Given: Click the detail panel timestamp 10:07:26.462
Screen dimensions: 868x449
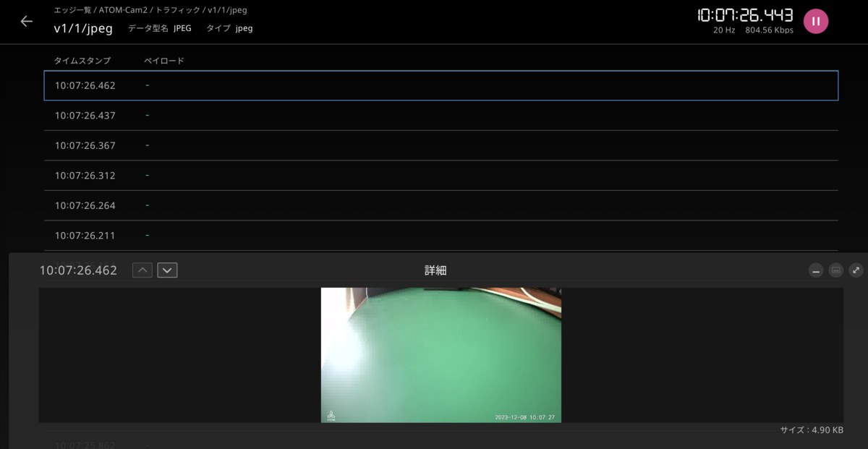Looking at the screenshot, I should coord(78,270).
